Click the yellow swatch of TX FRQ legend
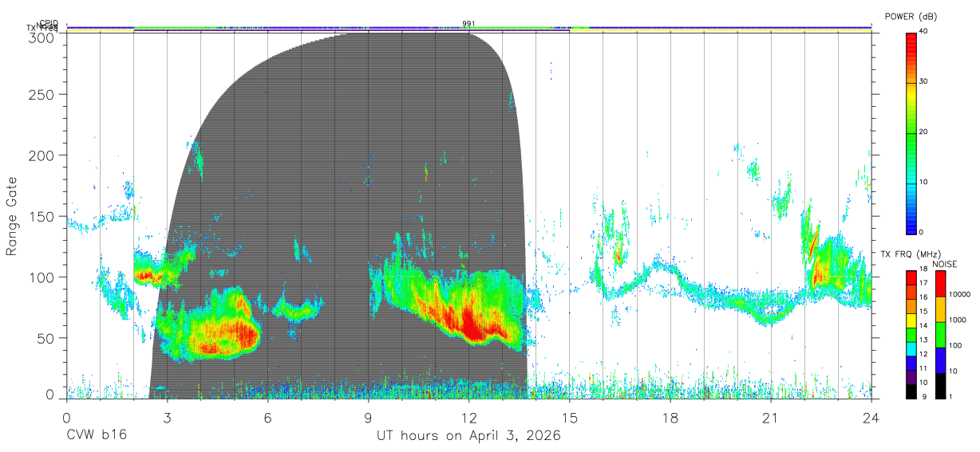Screen dimensions: 980x452 click(x=911, y=320)
